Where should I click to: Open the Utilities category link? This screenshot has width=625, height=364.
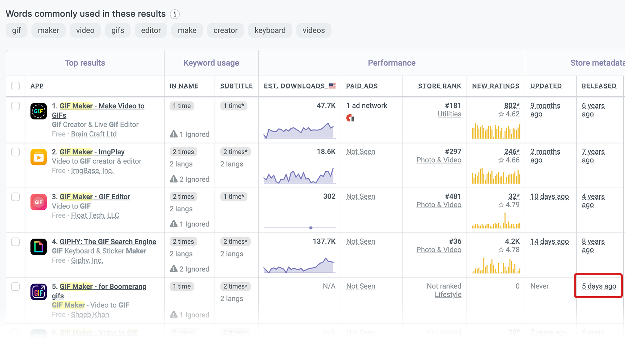click(449, 114)
